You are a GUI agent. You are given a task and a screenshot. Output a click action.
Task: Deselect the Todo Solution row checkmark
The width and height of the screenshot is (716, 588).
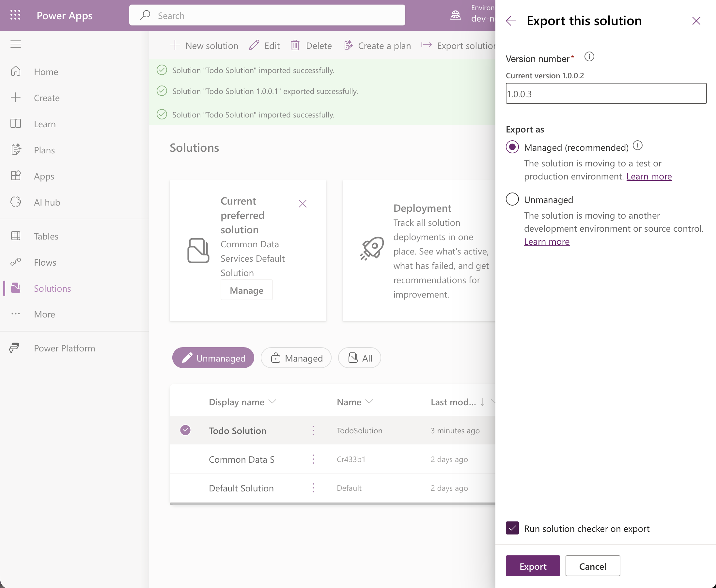(x=185, y=430)
